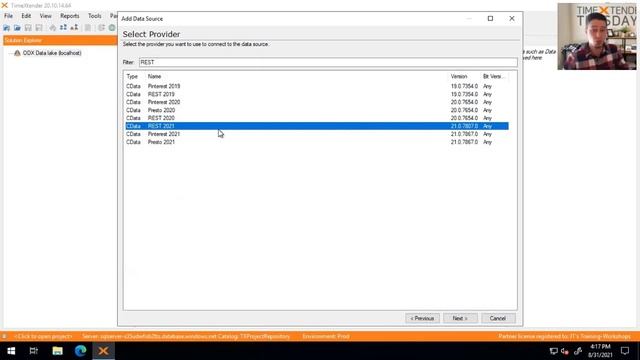640x360 pixels.
Task: Click the Previous button
Action: 422,318
